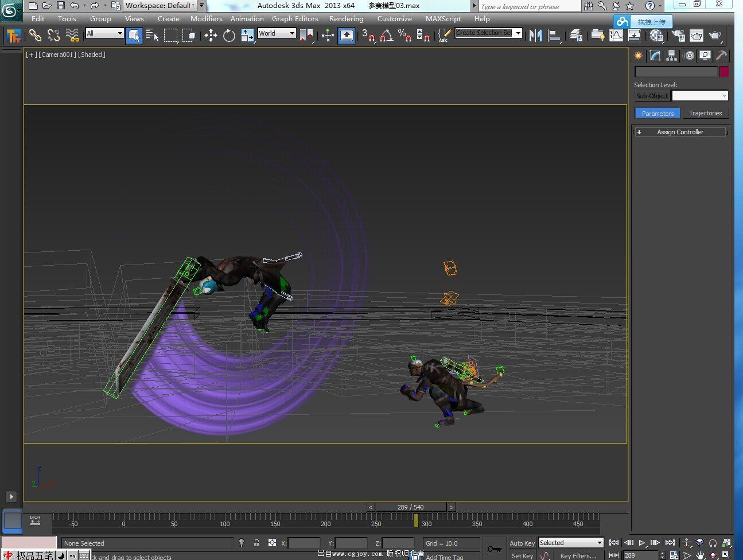Select the Select and Rotate tool
This screenshot has width=743, height=560.
pyautogui.click(x=229, y=36)
